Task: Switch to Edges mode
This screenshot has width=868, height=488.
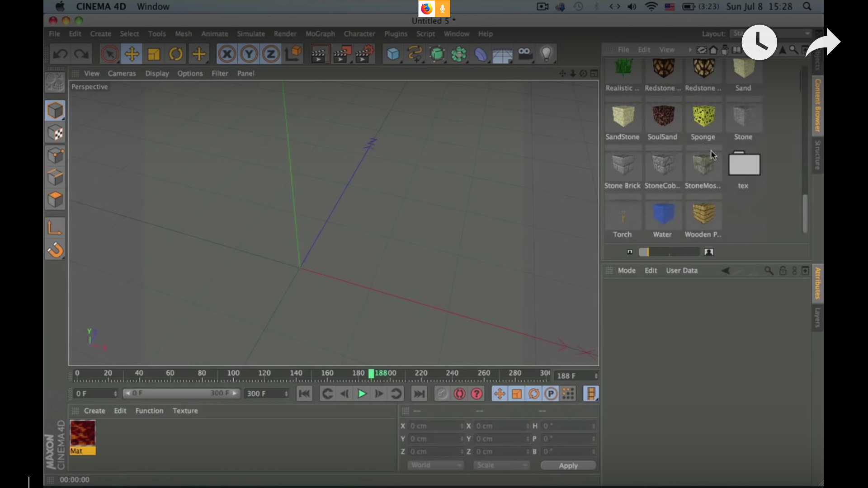Action: (x=55, y=178)
